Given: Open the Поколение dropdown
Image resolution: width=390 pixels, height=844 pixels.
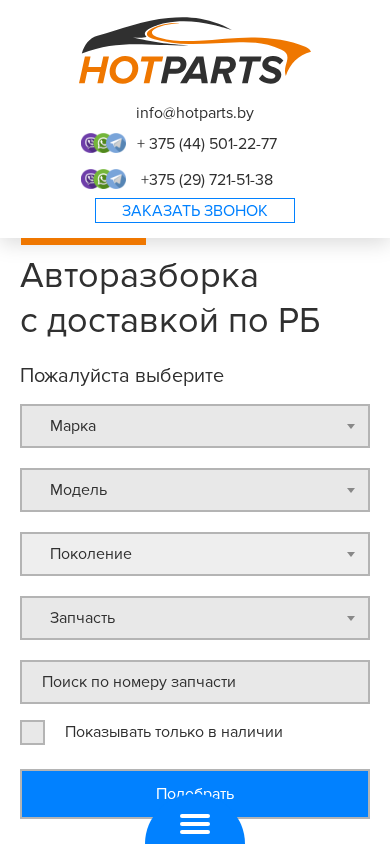Looking at the screenshot, I should pos(195,554).
